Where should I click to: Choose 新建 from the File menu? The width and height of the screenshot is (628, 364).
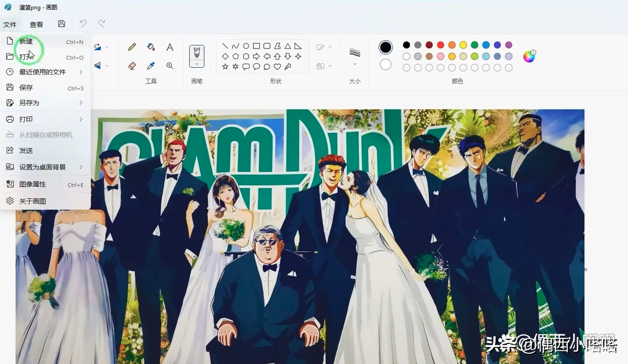click(x=46, y=41)
